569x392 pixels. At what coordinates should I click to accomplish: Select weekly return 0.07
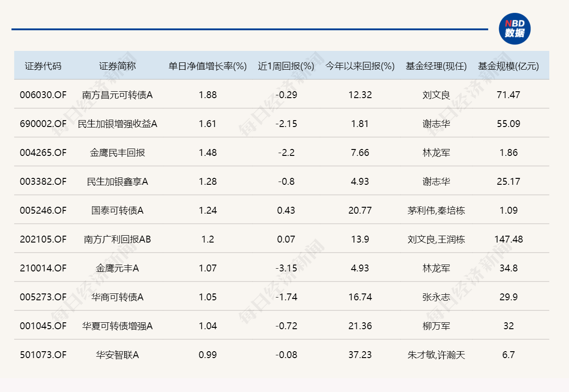286,239
